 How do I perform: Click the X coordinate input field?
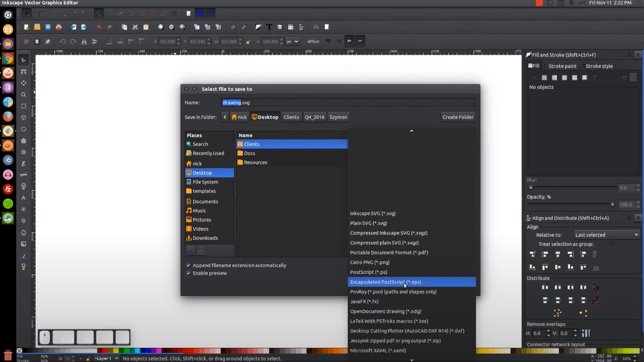pos(168,41)
